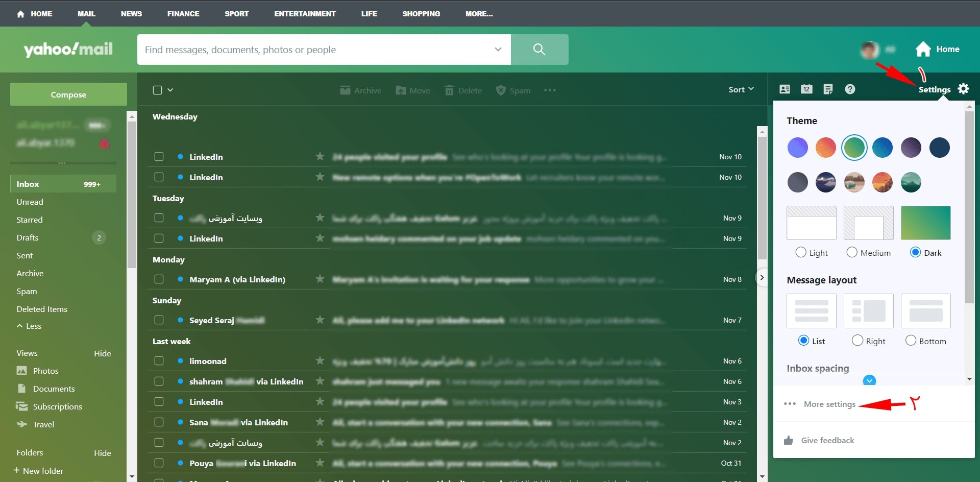980x482 pixels.
Task: Collapse folders with Less
Action: pos(29,326)
